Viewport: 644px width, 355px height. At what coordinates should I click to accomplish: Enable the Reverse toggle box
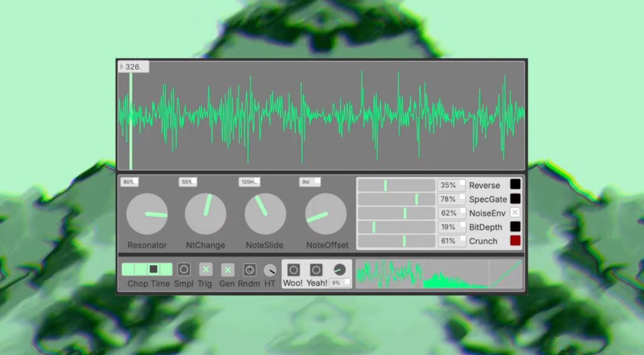[x=515, y=185]
